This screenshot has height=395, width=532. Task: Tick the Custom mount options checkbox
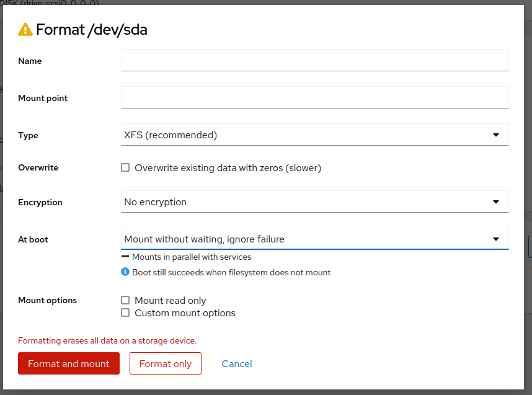point(125,313)
